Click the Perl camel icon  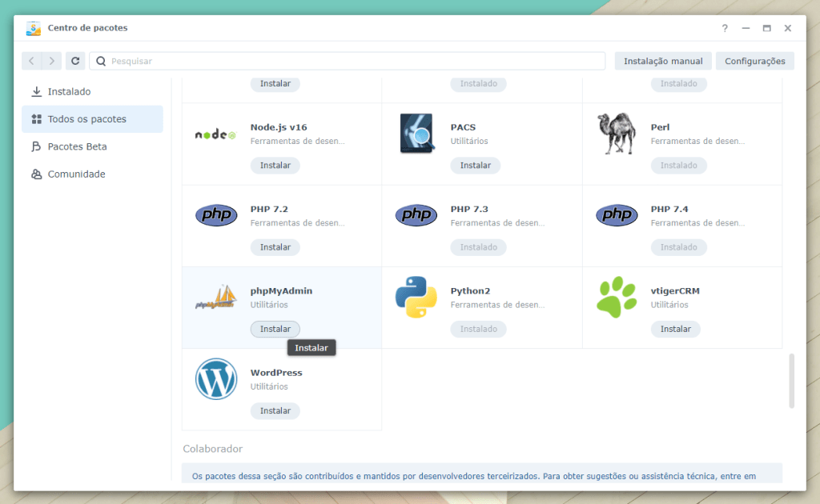coord(616,134)
